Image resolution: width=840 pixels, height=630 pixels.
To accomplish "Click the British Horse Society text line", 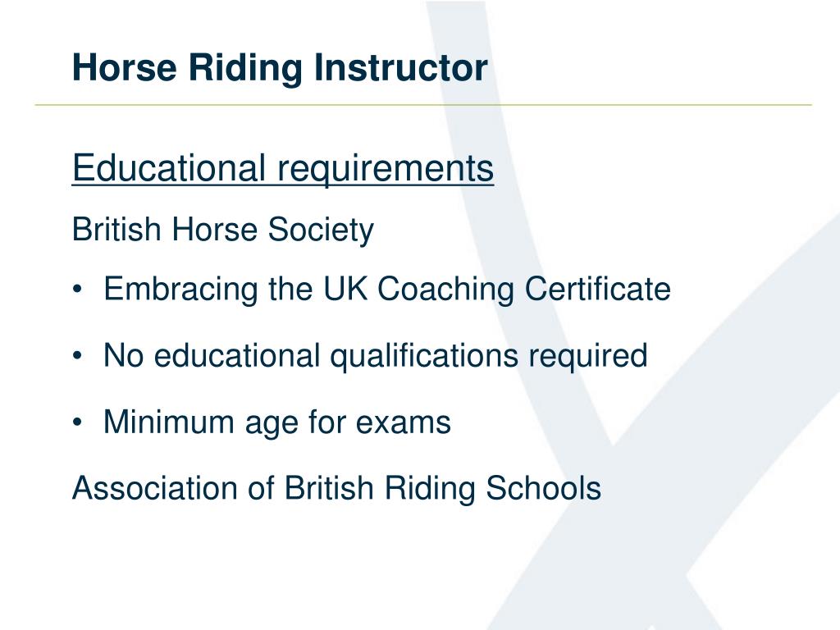I will click(x=223, y=231).
